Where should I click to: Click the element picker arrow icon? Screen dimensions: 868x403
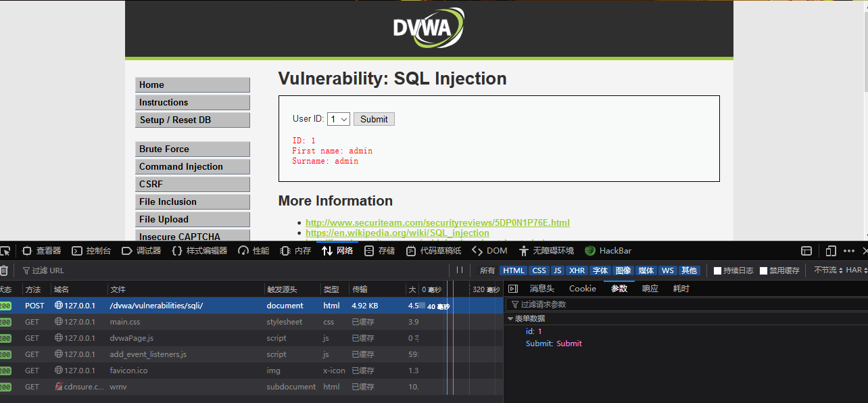pyautogui.click(x=5, y=251)
